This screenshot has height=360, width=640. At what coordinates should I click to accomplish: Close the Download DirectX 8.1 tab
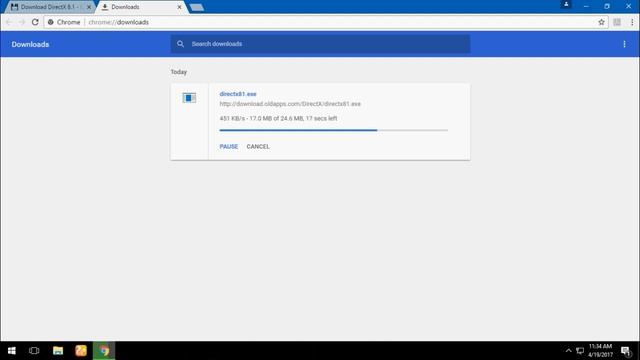[x=89, y=7]
